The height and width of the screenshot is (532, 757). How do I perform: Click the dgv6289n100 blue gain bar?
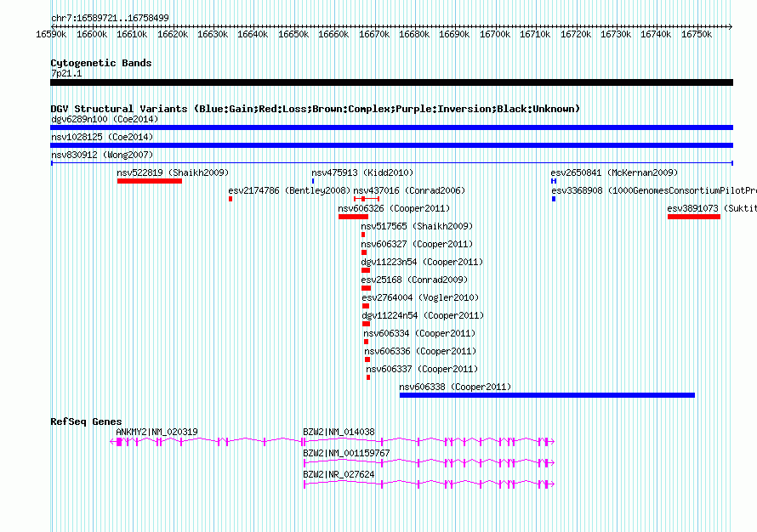(x=391, y=127)
